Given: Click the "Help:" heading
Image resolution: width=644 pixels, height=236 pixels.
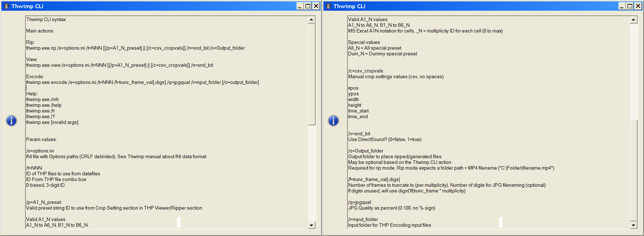Looking at the screenshot, I should (x=32, y=94).
